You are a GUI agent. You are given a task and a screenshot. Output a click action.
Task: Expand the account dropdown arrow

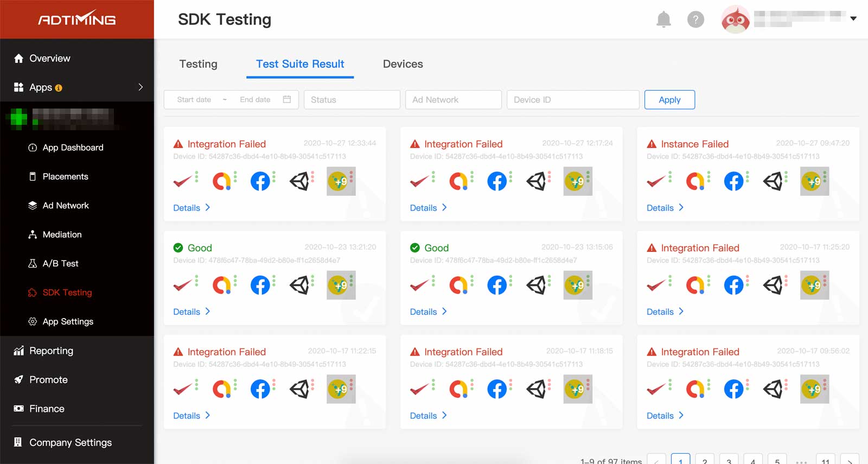pos(853,18)
